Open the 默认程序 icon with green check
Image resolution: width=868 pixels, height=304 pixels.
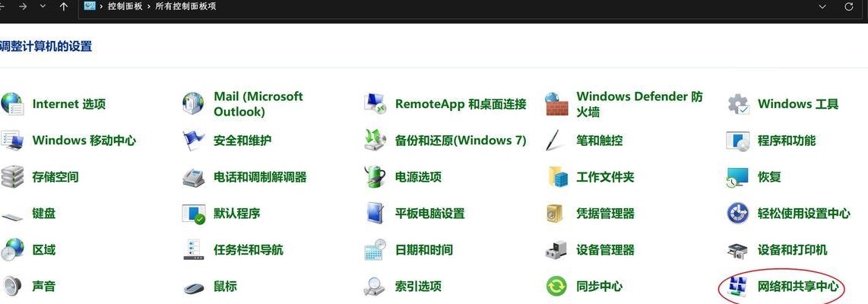coord(194,214)
